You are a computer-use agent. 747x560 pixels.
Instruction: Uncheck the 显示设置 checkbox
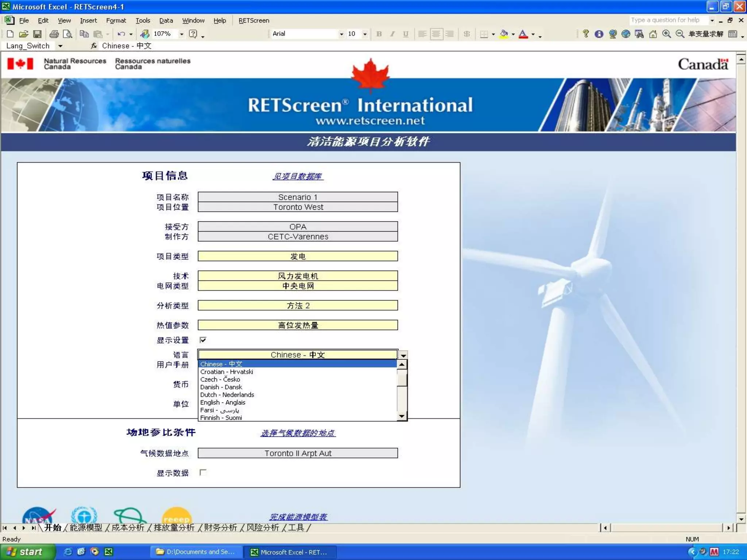pos(203,340)
